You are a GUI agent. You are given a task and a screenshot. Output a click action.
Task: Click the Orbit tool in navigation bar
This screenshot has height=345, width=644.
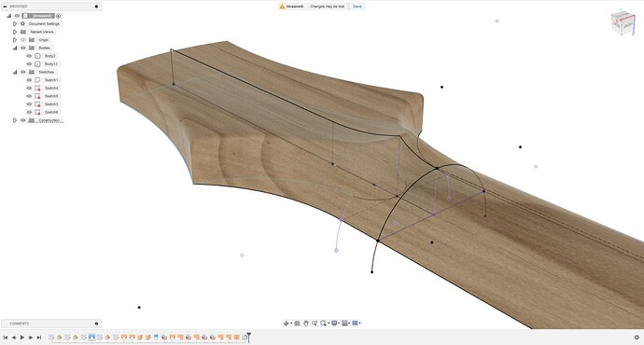(287, 324)
